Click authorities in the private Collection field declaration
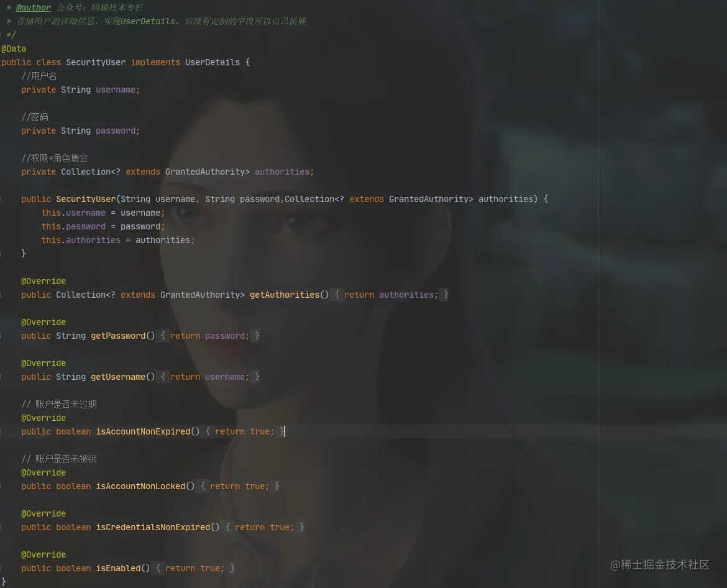Viewport: 727px width, 588px height. (282, 172)
